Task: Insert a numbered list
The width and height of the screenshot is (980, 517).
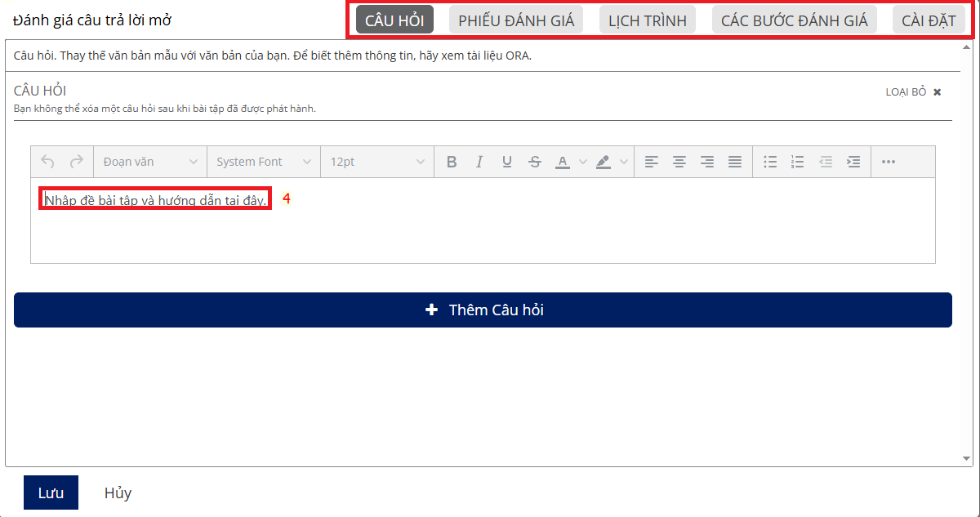Action: (x=798, y=162)
